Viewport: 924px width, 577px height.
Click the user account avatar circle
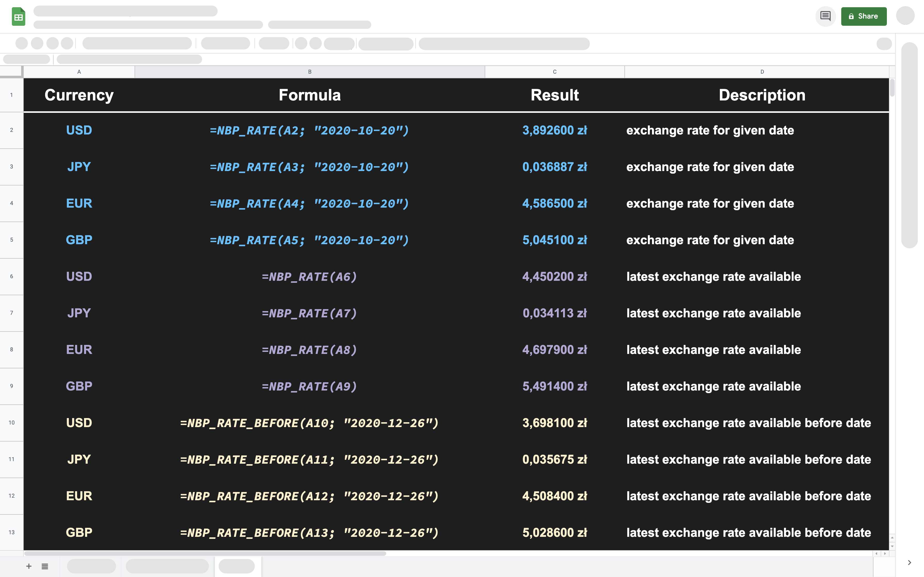point(905,16)
